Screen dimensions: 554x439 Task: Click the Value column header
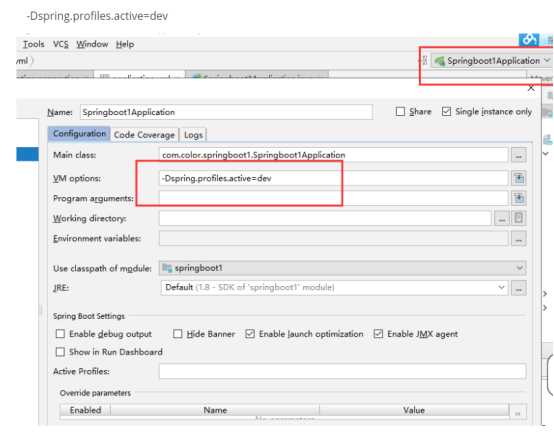[x=414, y=410]
